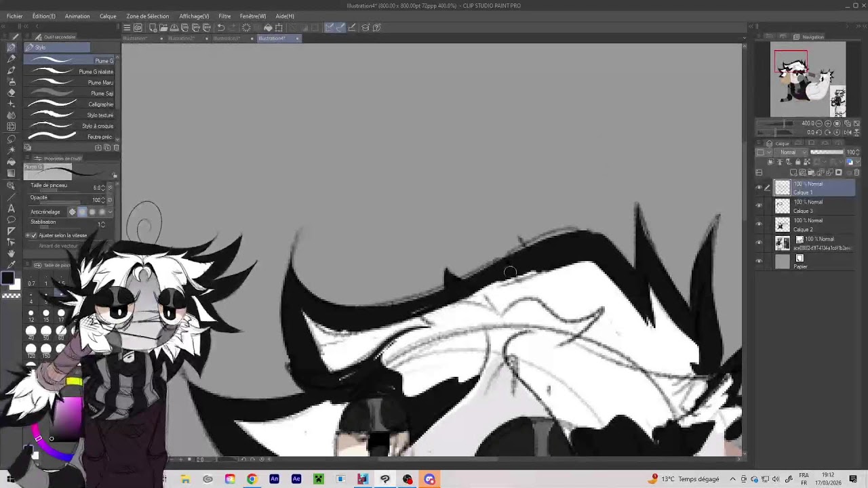Viewport: 868px width, 488px height.
Task: Select the Calligraphie sub tool
Action: pos(70,104)
